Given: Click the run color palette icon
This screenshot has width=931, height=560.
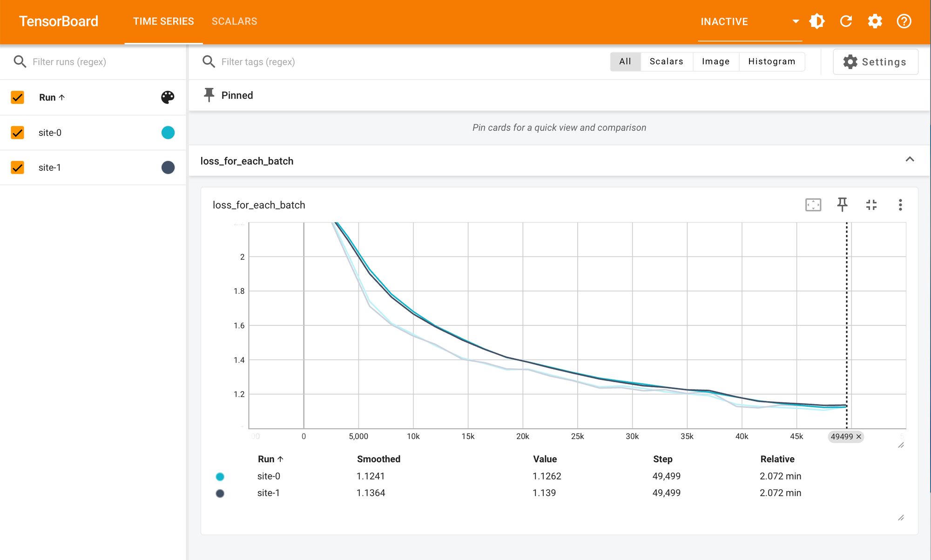Looking at the screenshot, I should pyautogui.click(x=168, y=97).
